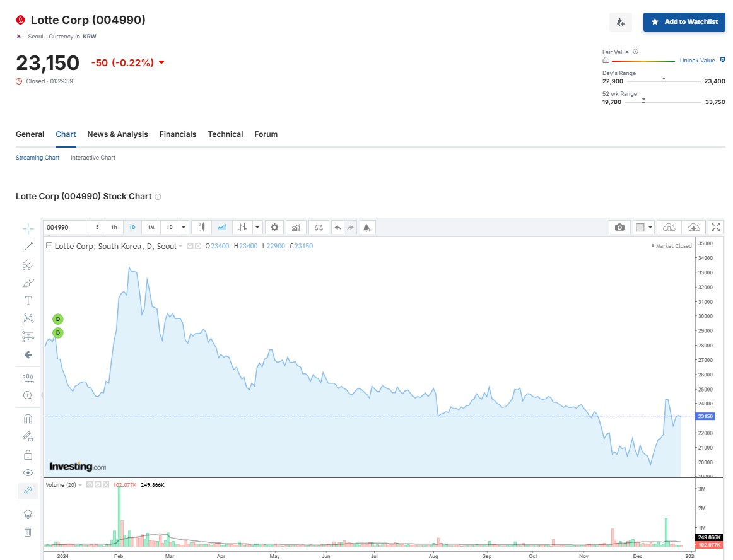Viewport: 733px width, 560px height.
Task: Click Add to Watchlist button
Action: (684, 22)
